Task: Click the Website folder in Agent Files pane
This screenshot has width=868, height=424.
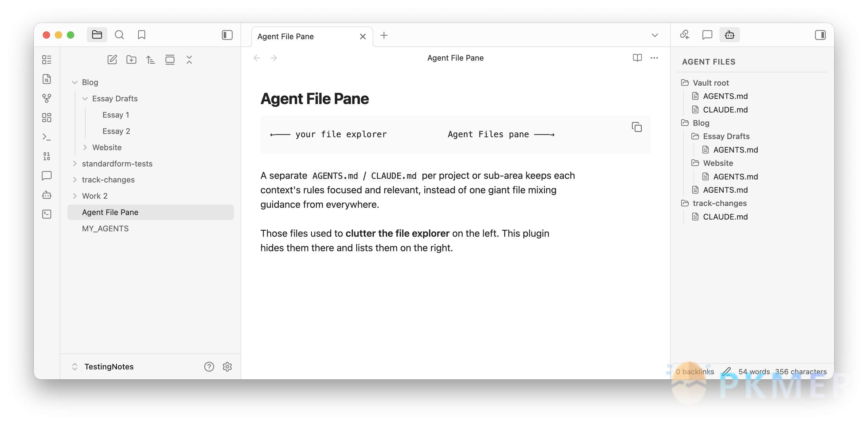Action: pos(718,163)
